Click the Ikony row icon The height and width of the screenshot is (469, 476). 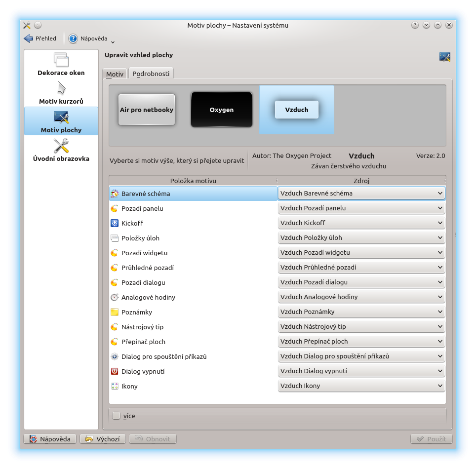click(115, 386)
